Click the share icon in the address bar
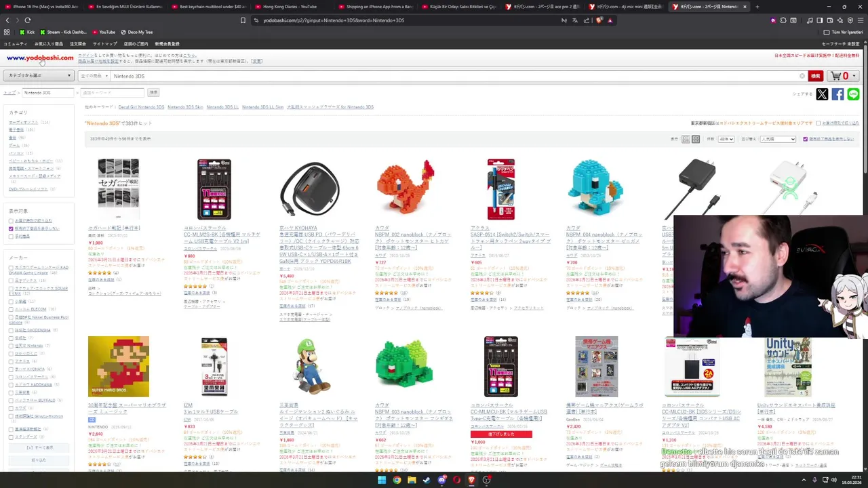 tap(586, 20)
